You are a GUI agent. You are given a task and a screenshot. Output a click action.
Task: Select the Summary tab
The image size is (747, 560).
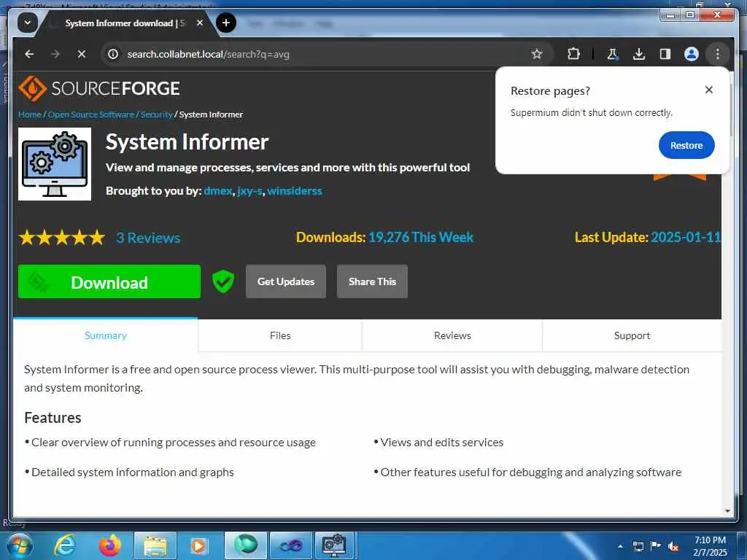(x=105, y=335)
